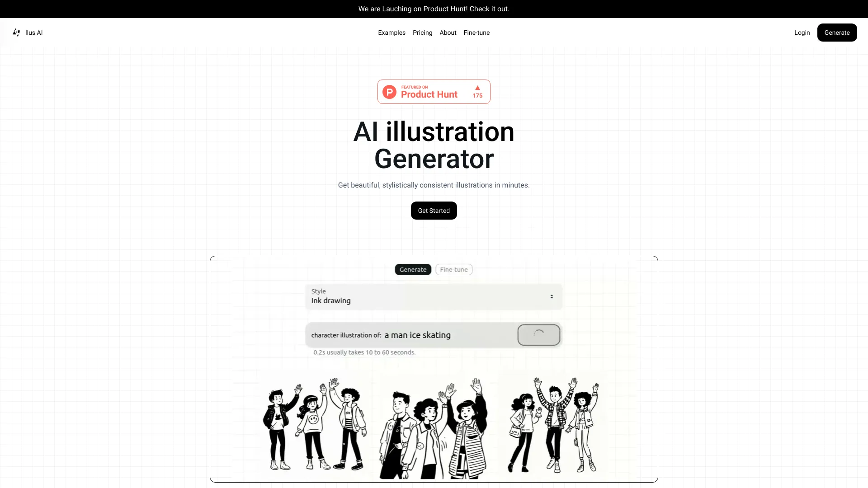The height and width of the screenshot is (488, 868).
Task: Click the Product Hunt upvote arrow icon
Action: tap(477, 88)
